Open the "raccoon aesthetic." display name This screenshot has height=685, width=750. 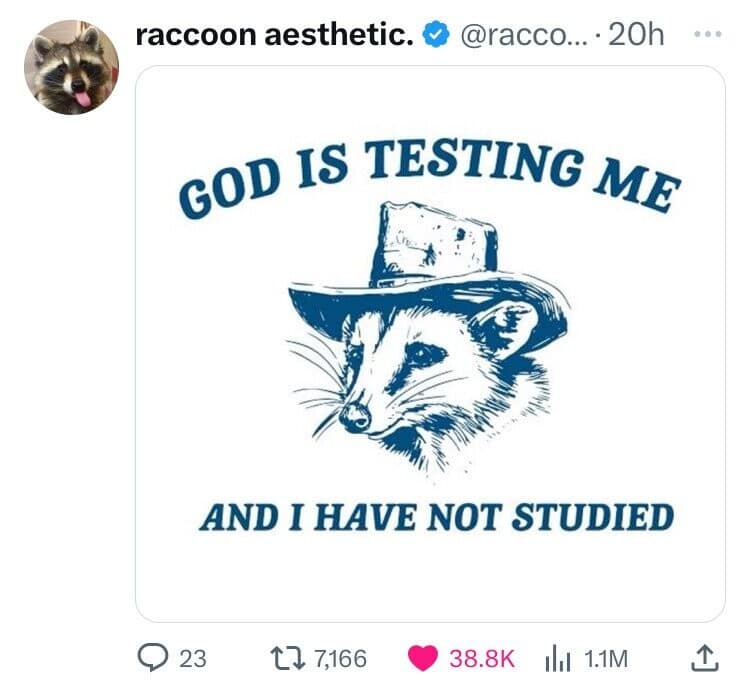click(274, 36)
